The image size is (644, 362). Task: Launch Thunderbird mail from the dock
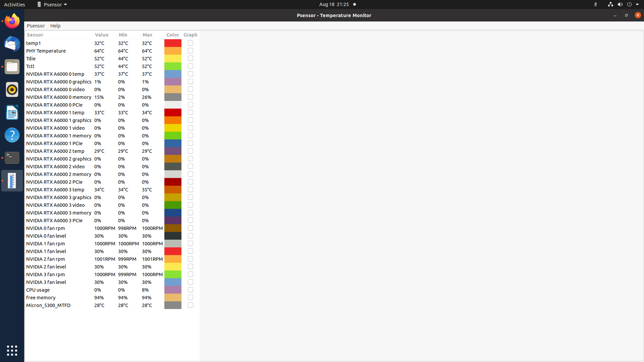pyautogui.click(x=12, y=44)
